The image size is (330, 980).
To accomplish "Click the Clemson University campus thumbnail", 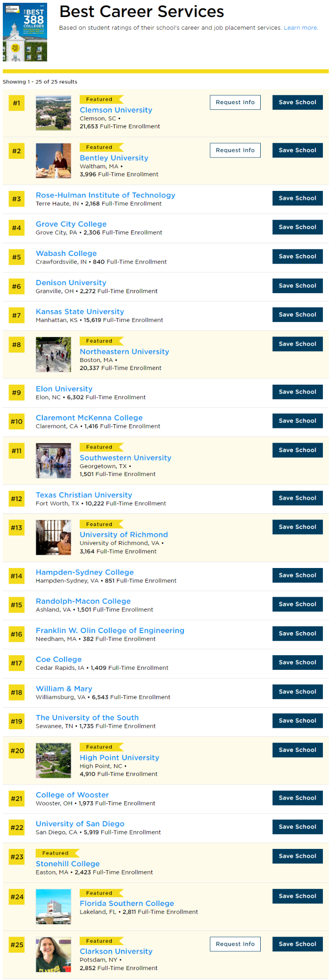I will coord(53,113).
